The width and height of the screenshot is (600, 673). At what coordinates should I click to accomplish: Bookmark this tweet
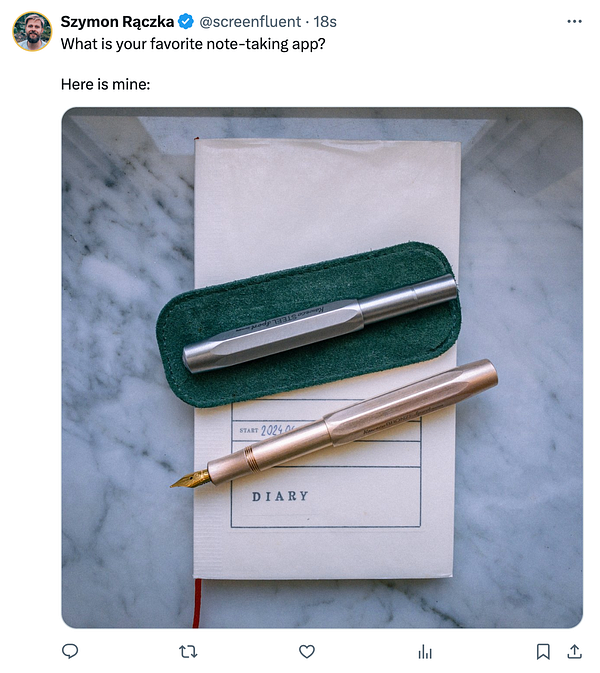(x=543, y=652)
